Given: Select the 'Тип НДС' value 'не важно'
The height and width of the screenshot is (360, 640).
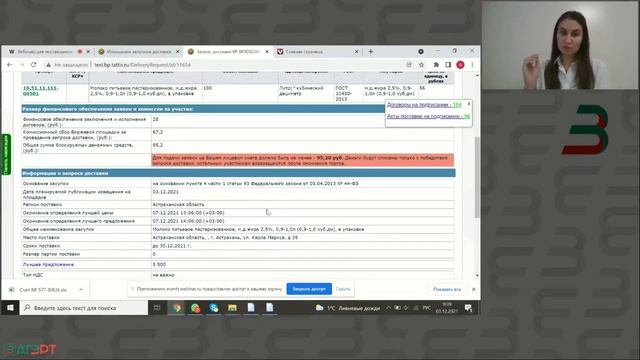Looking at the screenshot, I should coord(163,275).
